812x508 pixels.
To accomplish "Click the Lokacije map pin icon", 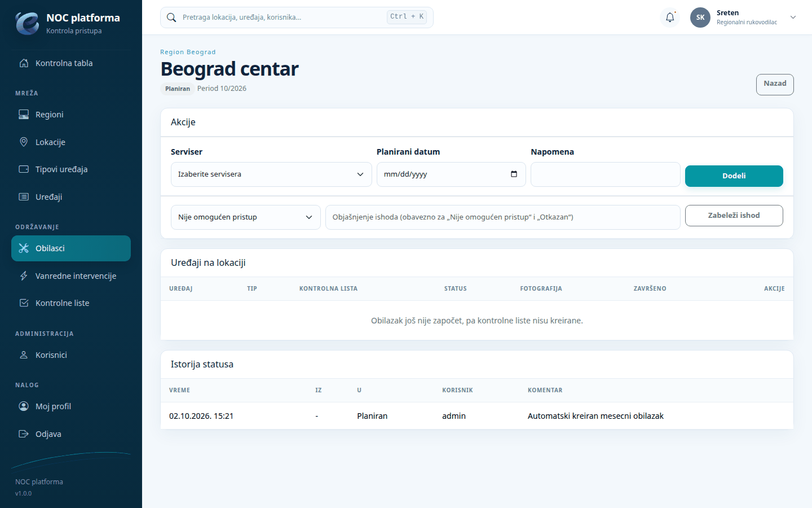I will [x=24, y=142].
